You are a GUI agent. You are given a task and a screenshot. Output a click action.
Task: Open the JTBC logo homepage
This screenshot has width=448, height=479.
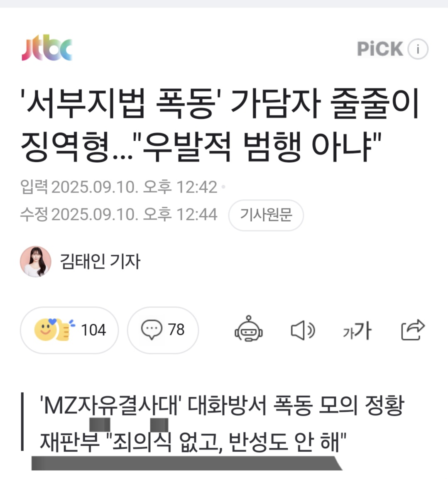(x=47, y=48)
